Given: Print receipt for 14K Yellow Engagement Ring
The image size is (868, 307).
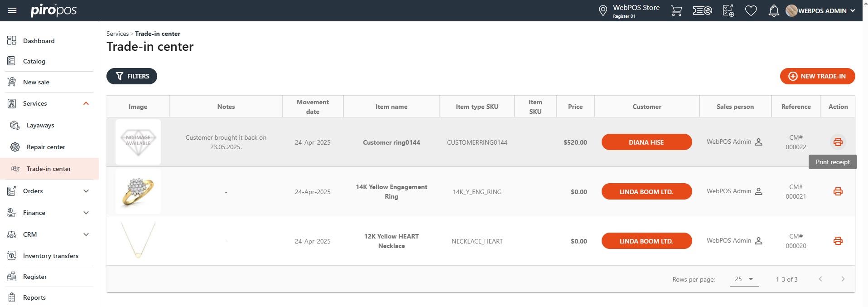Looking at the screenshot, I should coord(838,191).
